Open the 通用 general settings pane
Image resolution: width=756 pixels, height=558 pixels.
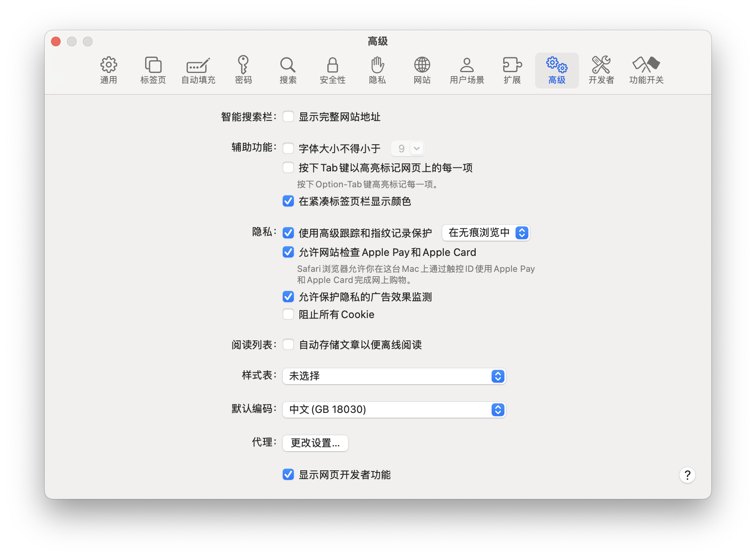[108, 71]
